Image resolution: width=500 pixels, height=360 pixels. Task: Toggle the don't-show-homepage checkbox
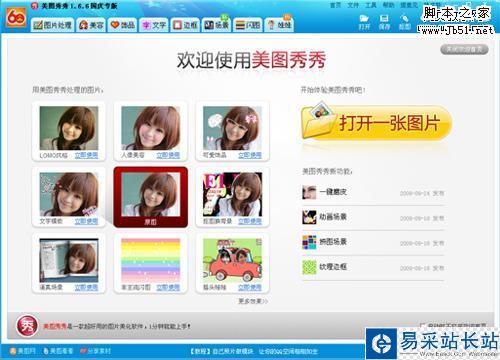423,325
